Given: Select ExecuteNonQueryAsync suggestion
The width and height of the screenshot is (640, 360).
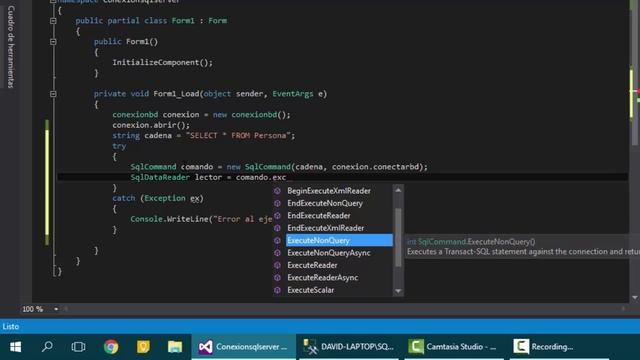Looking at the screenshot, I should coord(329,253).
